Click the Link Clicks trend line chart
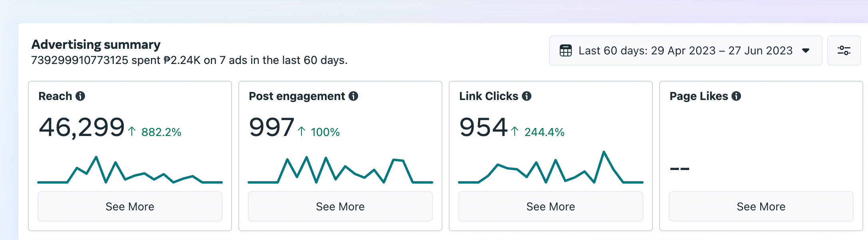868x240 pixels. [x=551, y=167]
